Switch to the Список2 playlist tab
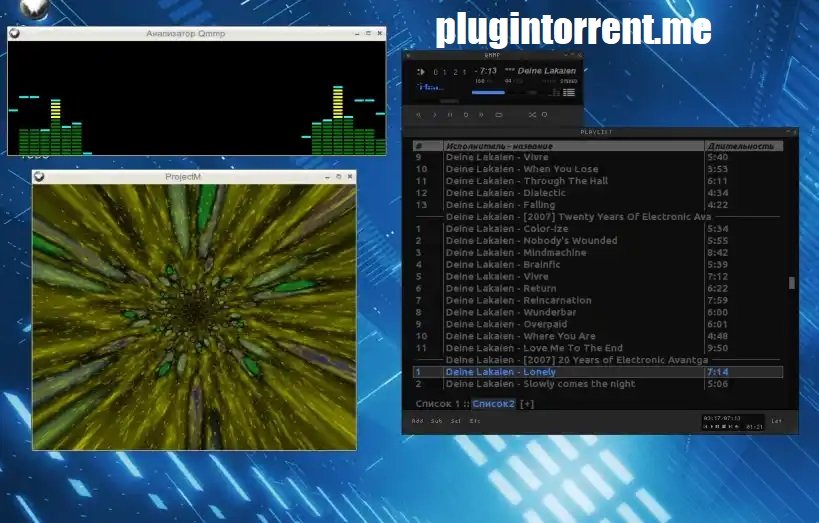819x523 pixels. pyautogui.click(x=494, y=404)
